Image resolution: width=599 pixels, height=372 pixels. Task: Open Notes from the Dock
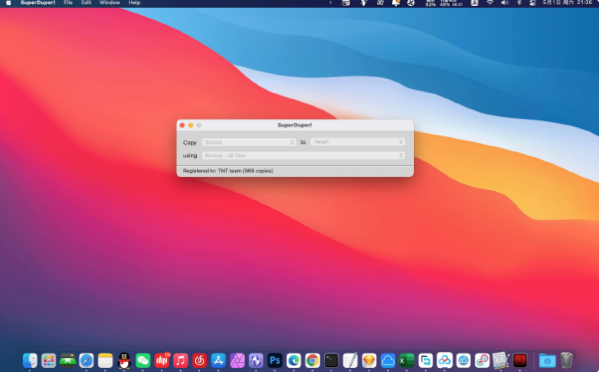[x=105, y=360]
